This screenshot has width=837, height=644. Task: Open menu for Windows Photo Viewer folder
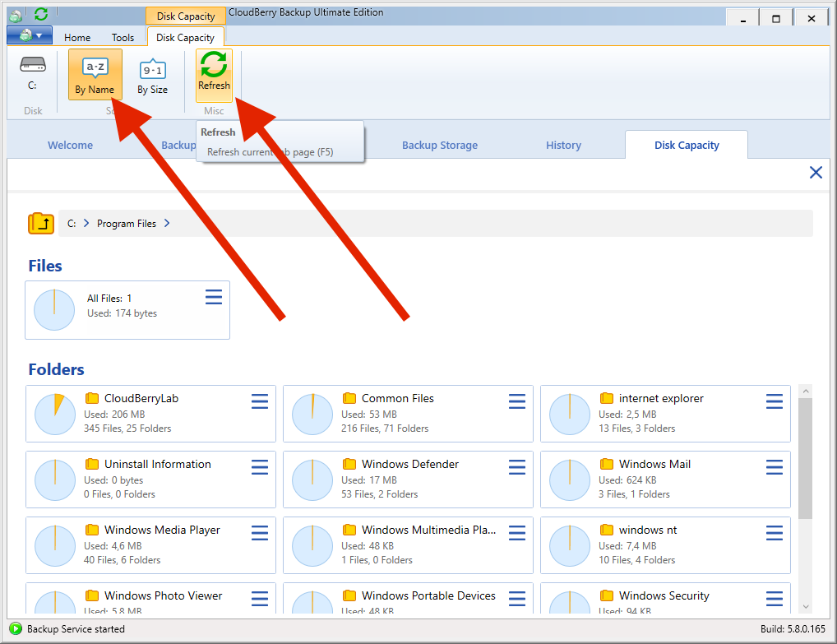click(x=260, y=598)
